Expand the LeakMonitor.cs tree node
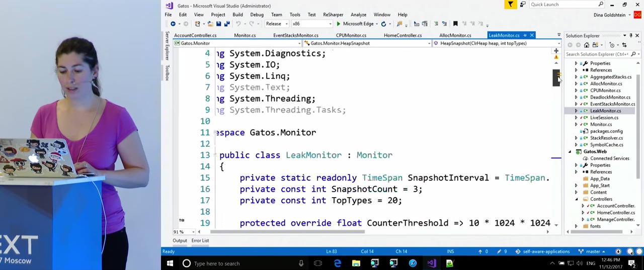 (x=576, y=111)
